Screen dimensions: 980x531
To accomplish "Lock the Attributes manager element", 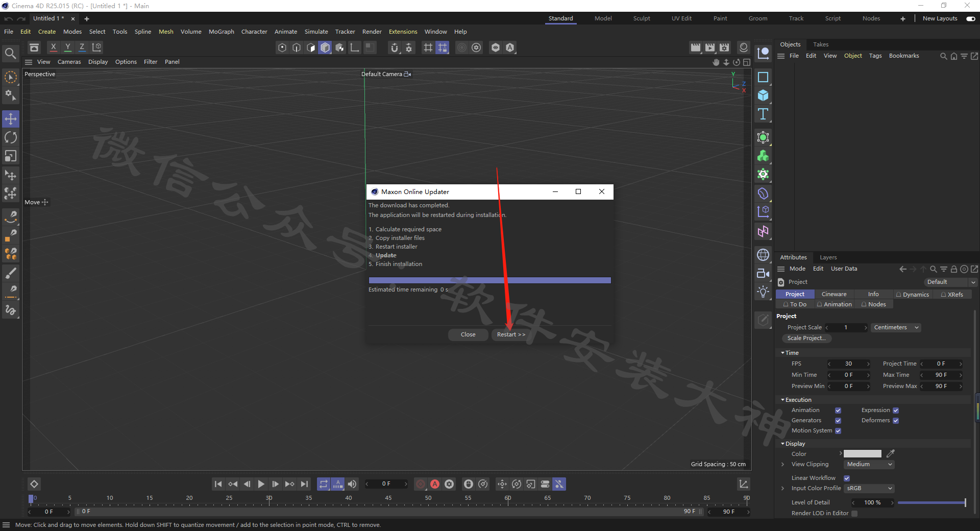I will pos(953,269).
